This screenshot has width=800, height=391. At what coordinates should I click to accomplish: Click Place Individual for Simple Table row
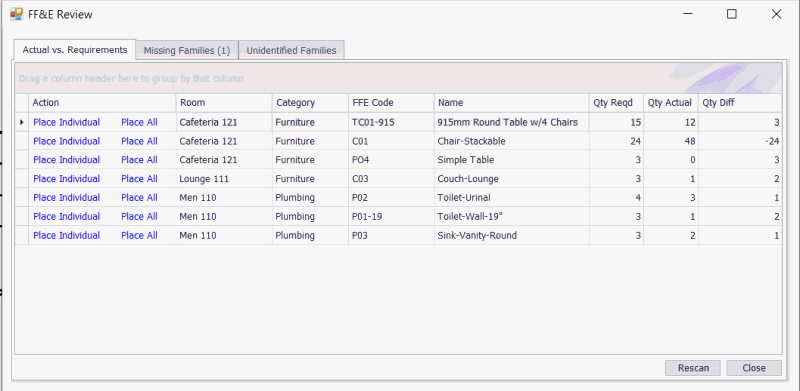coord(67,160)
